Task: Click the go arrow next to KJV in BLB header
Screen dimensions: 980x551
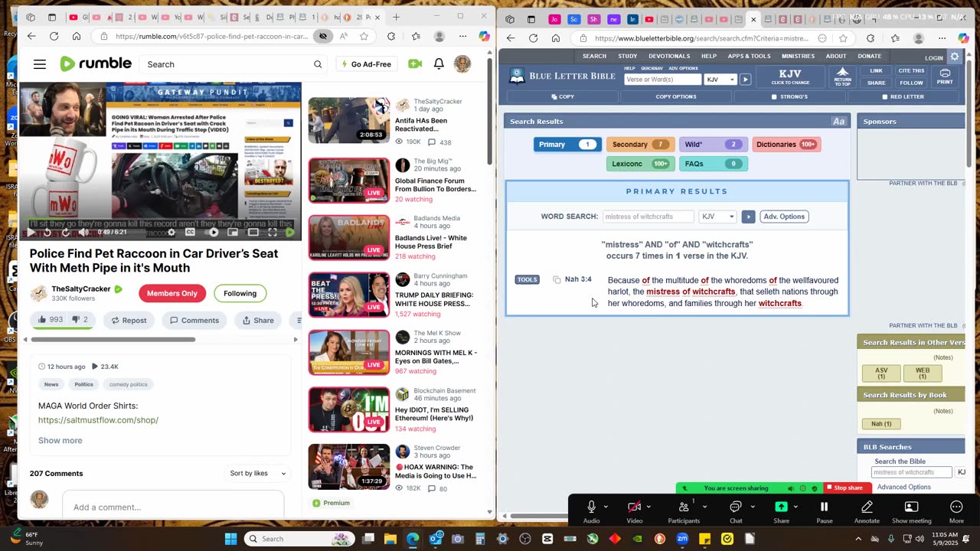Action: coord(745,80)
